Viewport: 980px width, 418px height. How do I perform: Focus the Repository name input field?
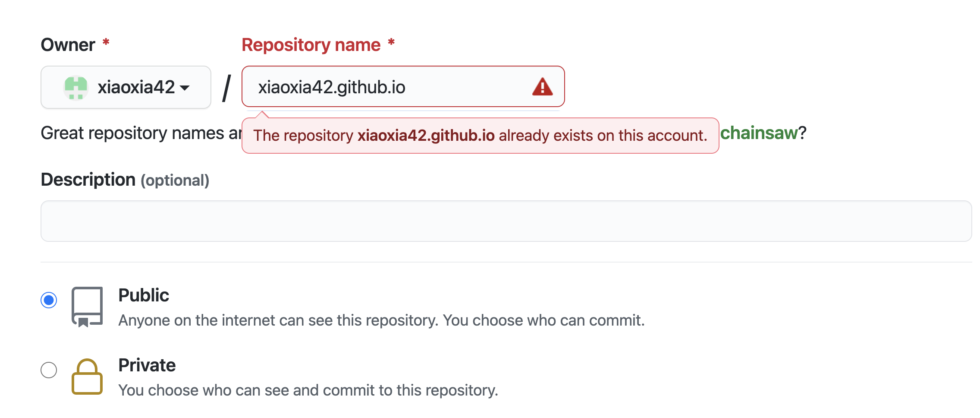tap(388, 87)
